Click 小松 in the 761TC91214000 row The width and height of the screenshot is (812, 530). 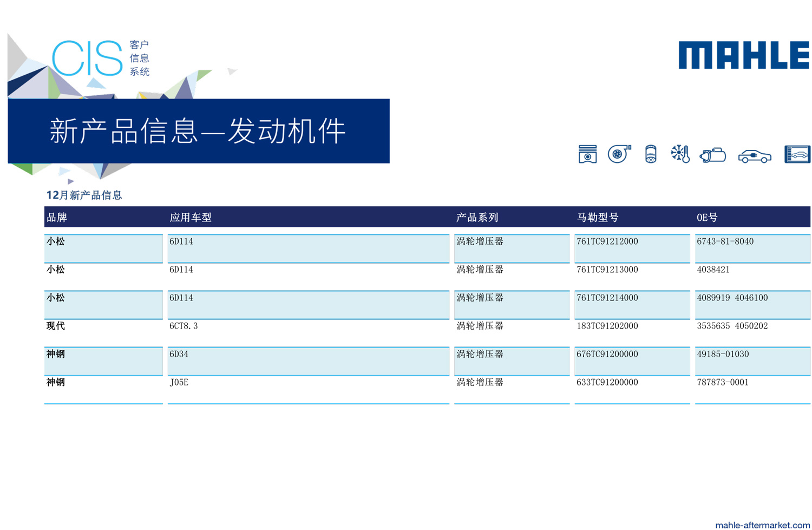point(56,298)
